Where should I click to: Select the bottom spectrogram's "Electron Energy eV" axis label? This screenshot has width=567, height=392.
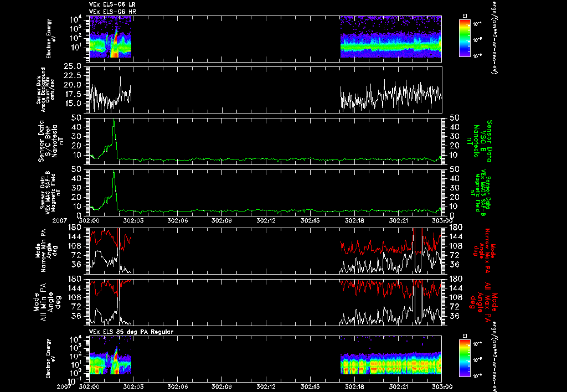pos(51,359)
